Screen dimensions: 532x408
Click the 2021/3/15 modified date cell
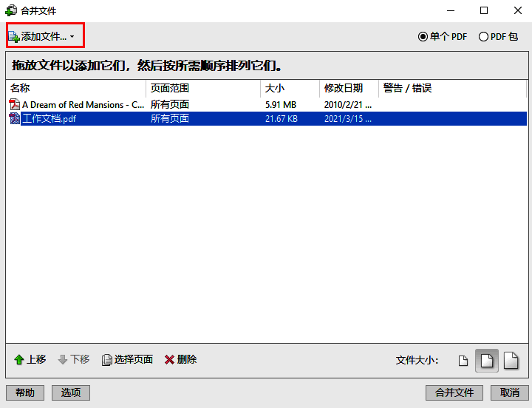click(x=348, y=119)
